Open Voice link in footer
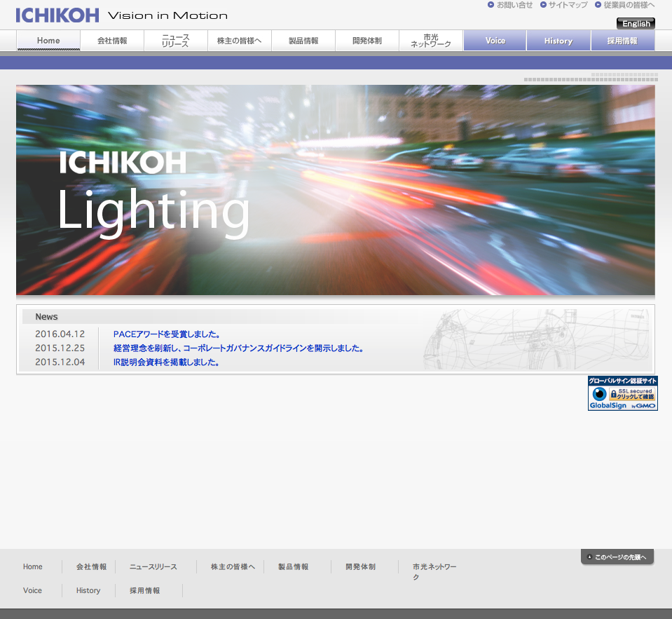672x619 pixels. click(32, 590)
